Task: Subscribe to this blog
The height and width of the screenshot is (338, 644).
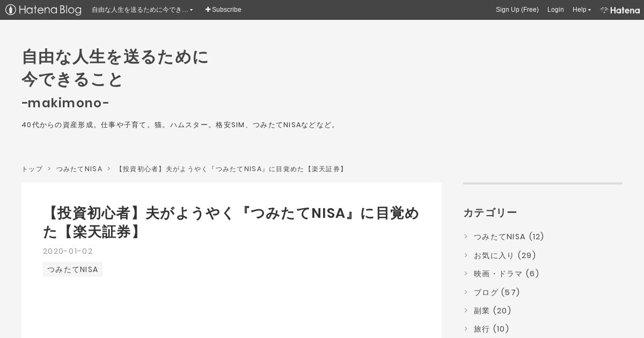Action: click(x=223, y=10)
